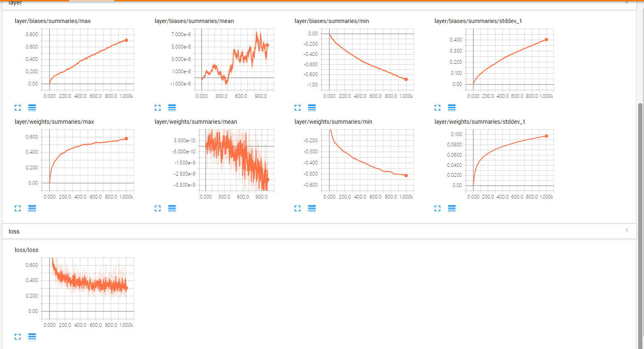Enlarge the layer/biases/summaries/mean chart
The height and width of the screenshot is (349, 644).
pyautogui.click(x=158, y=107)
